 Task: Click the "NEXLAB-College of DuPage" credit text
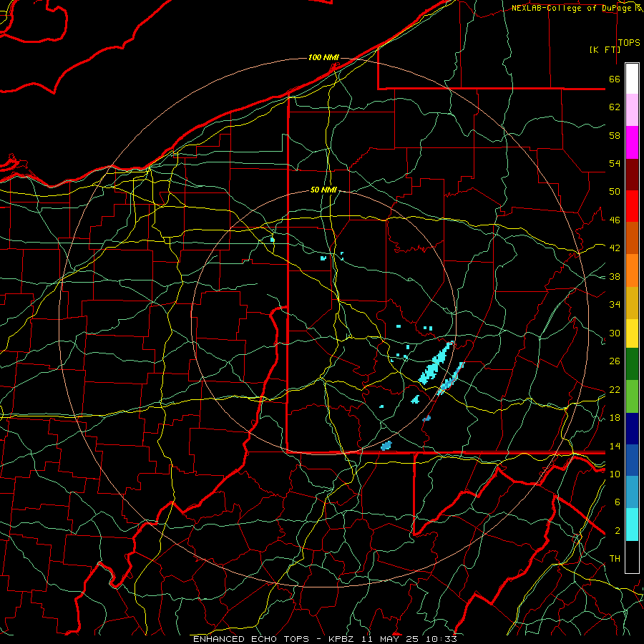coord(572,8)
